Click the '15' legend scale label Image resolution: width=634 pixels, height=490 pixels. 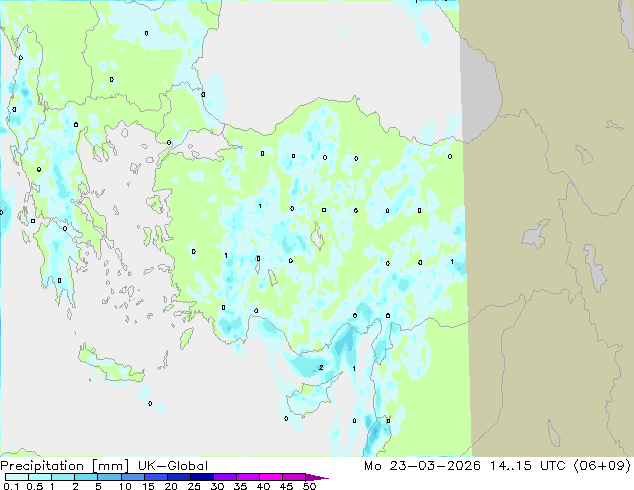tap(148, 486)
